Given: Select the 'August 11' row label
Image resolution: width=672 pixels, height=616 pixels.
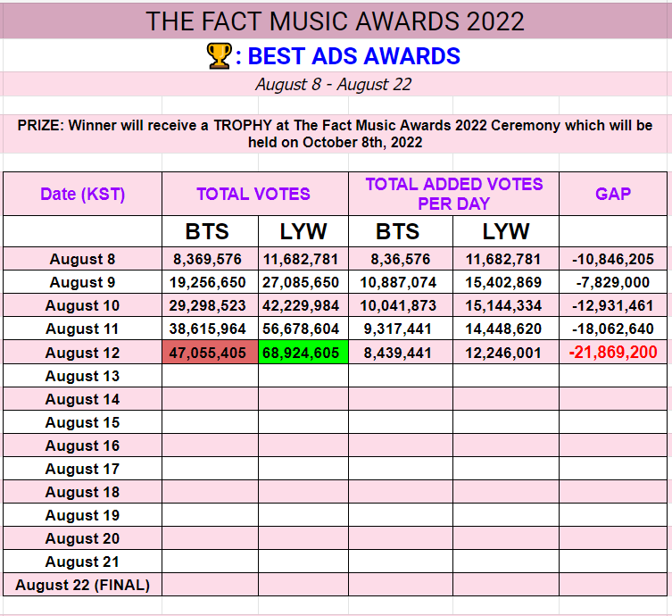Looking at the screenshot, I should pos(83,329).
